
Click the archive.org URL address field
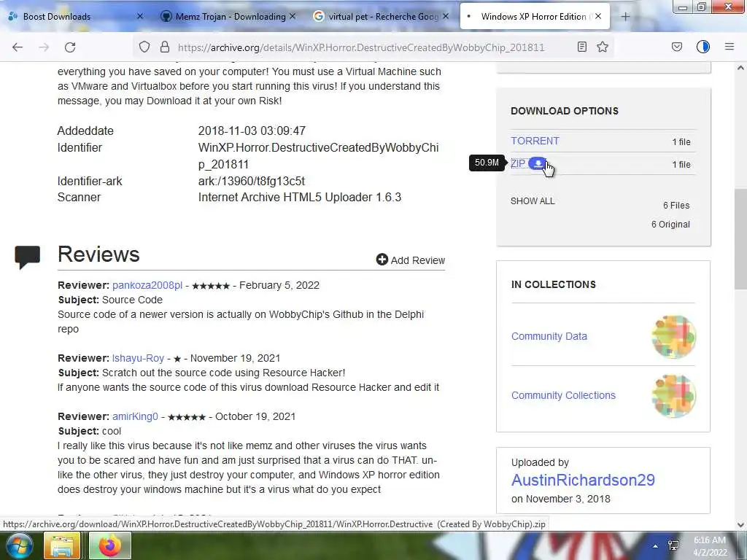[x=361, y=47]
